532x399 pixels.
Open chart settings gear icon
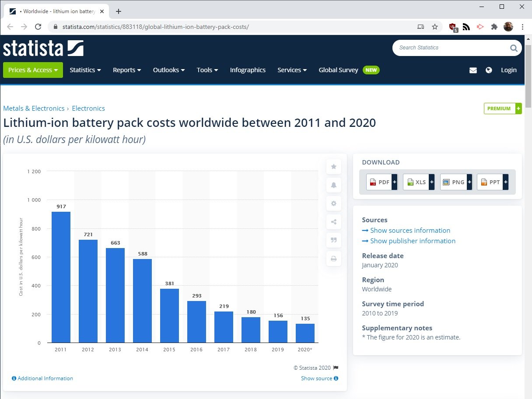pyautogui.click(x=333, y=203)
